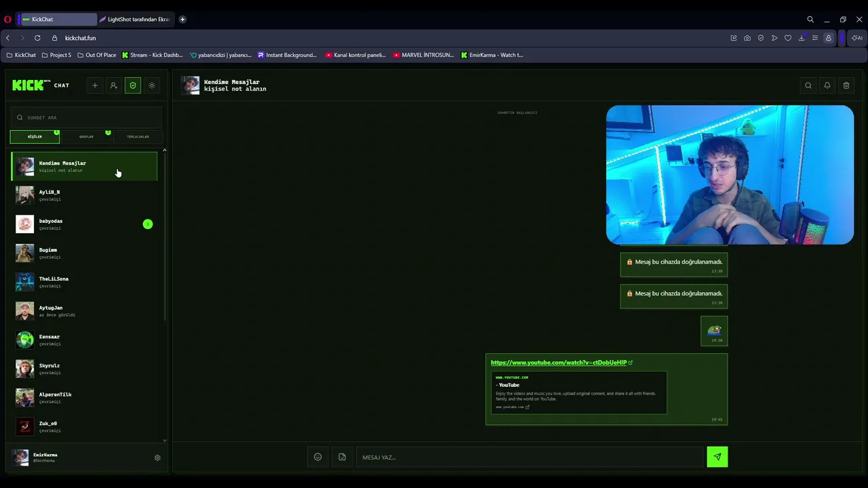Open the Opera menu logo
The height and width of the screenshot is (488, 868).
click(7, 20)
